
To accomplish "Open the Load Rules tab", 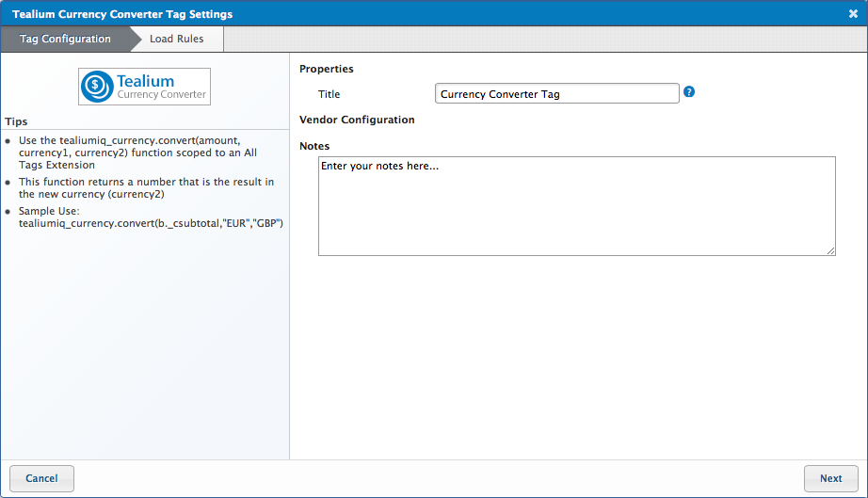I will pyautogui.click(x=176, y=40).
